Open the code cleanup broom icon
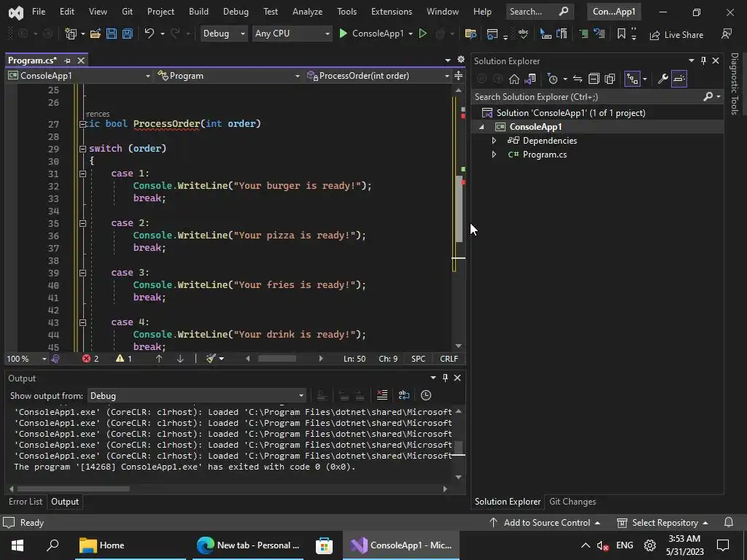 click(x=211, y=359)
